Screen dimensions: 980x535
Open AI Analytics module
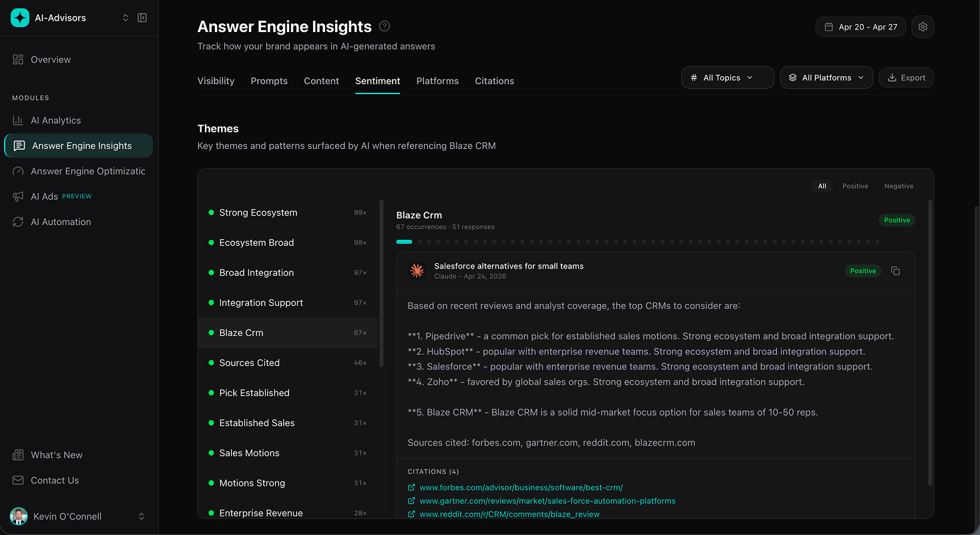(78, 120)
